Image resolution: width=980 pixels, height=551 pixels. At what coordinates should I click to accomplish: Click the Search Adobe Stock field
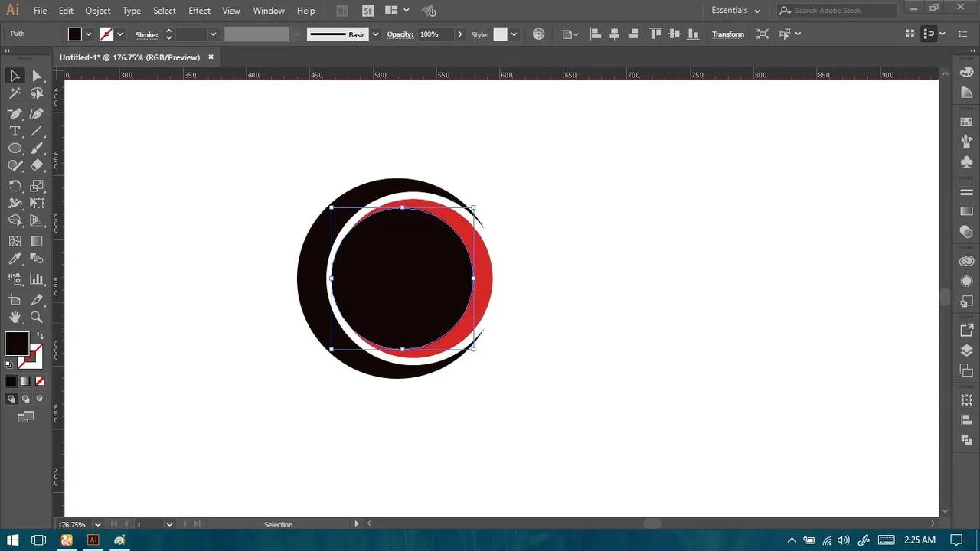(836, 11)
